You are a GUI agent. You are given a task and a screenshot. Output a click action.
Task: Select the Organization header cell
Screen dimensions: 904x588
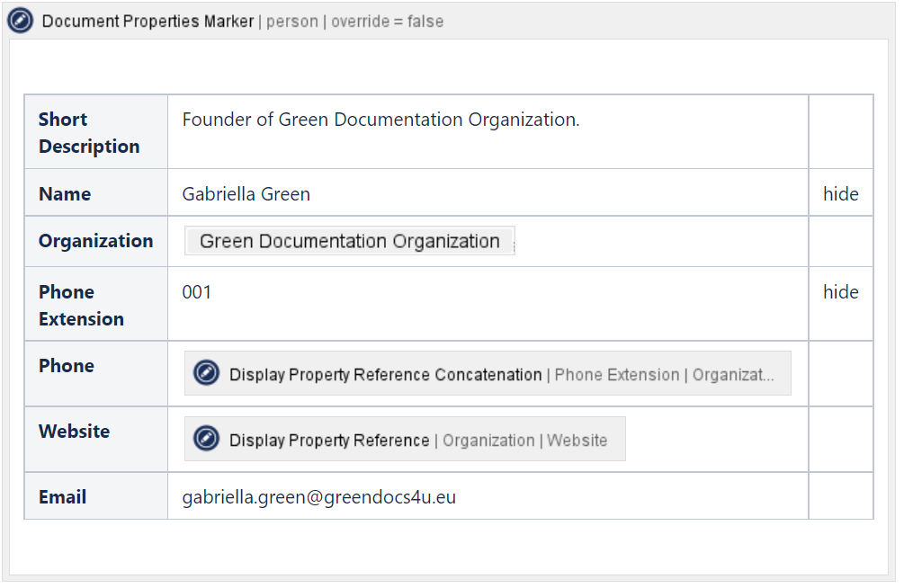(95, 241)
